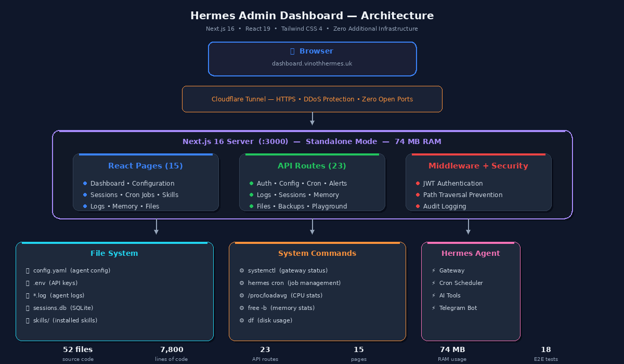The height and width of the screenshot is (364, 624).
Task: Click the icon beside .env (API keys)
Action: (x=28, y=283)
